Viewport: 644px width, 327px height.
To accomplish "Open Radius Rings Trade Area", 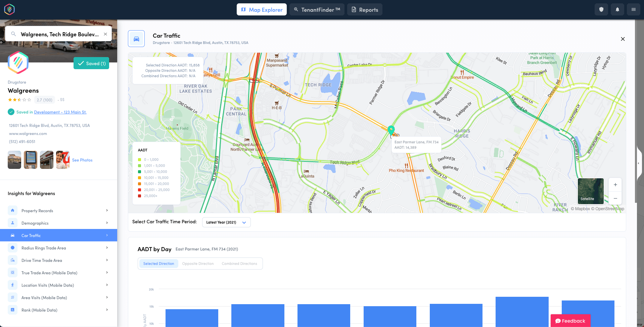I will [12, 247].
